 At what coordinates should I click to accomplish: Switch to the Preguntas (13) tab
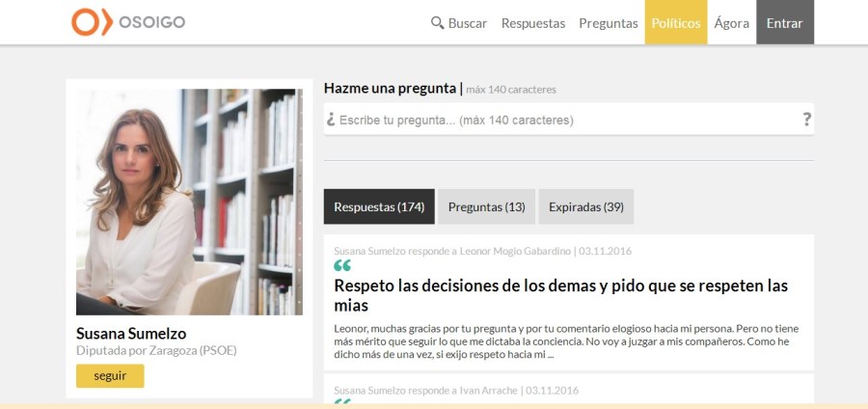pyautogui.click(x=486, y=206)
